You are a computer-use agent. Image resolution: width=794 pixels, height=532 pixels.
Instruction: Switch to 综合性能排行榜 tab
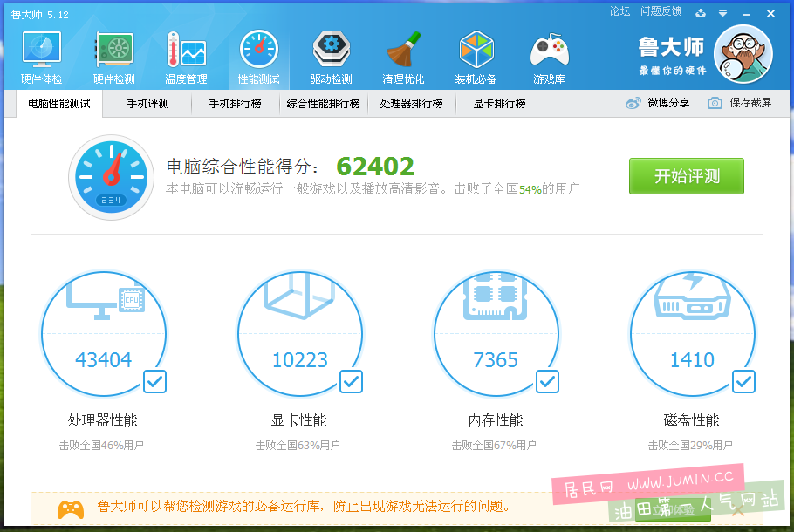[x=324, y=104]
